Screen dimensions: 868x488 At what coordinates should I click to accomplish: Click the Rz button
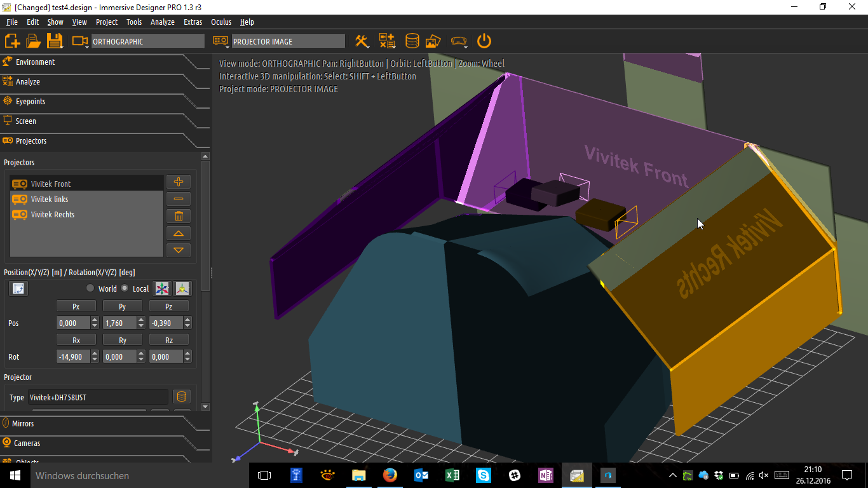pos(169,340)
